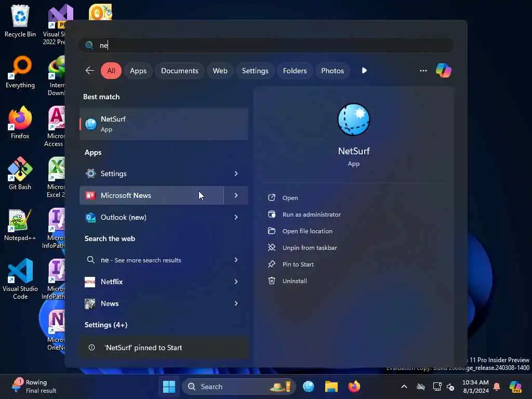Click the Pin to Start pin icon
The image size is (532, 399).
272,264
